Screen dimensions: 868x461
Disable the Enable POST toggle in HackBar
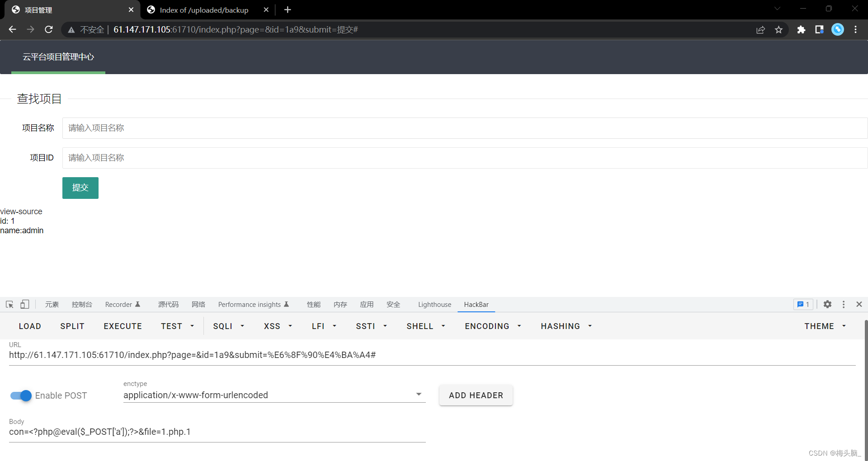click(20, 395)
